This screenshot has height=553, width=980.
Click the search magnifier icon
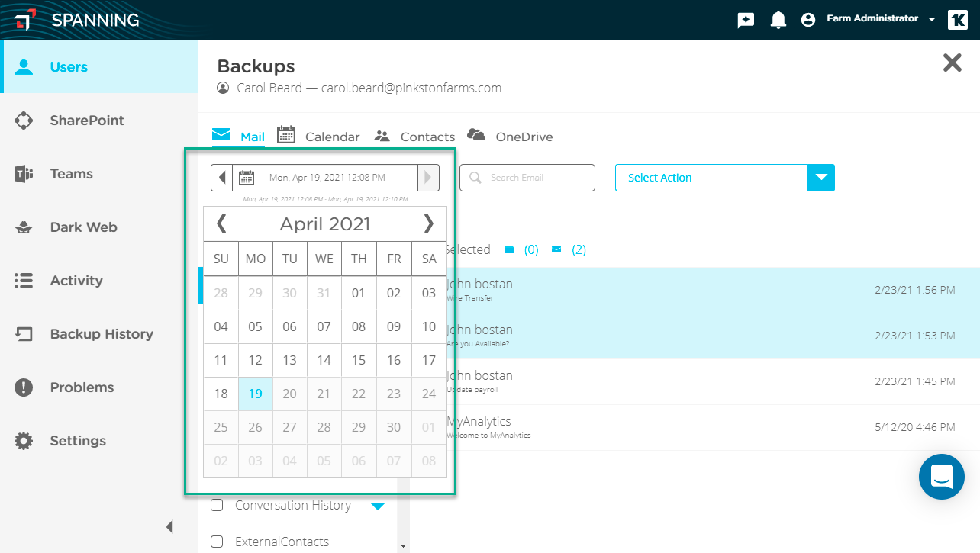475,178
